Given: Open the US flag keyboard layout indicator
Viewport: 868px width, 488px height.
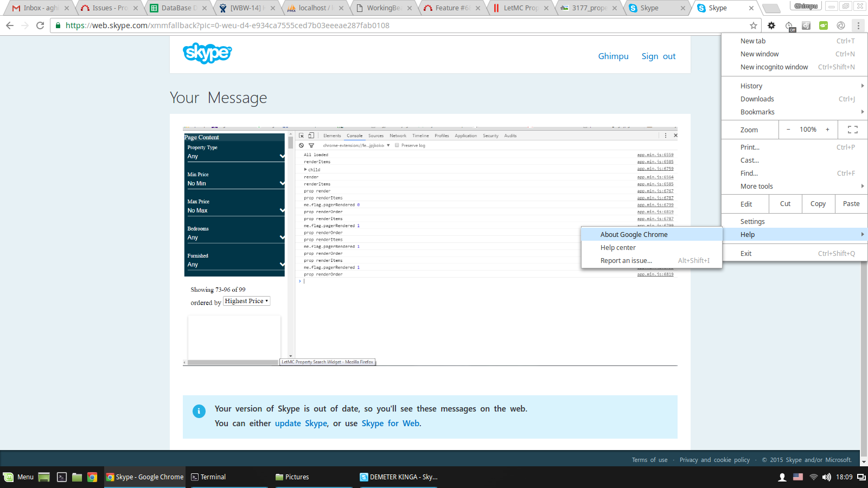Looking at the screenshot, I should [x=798, y=477].
